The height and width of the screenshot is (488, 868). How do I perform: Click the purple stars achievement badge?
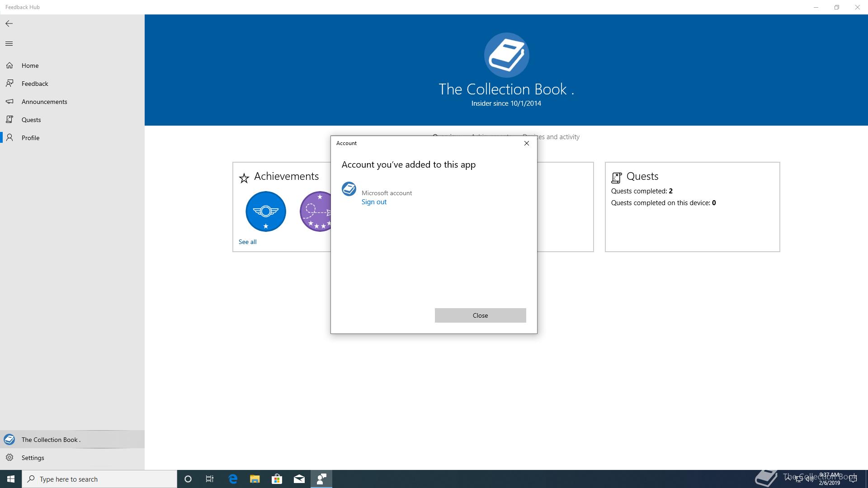click(316, 211)
